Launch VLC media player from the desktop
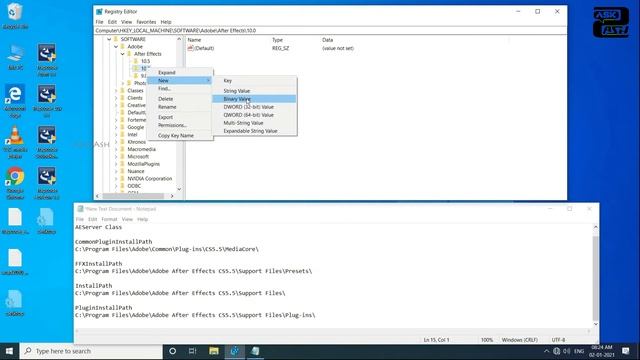 (15, 136)
